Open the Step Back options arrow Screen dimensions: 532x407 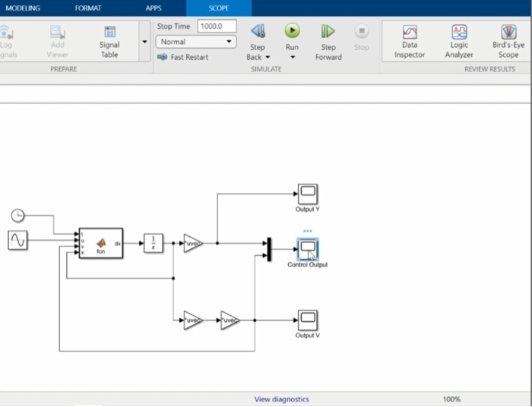tap(268, 57)
